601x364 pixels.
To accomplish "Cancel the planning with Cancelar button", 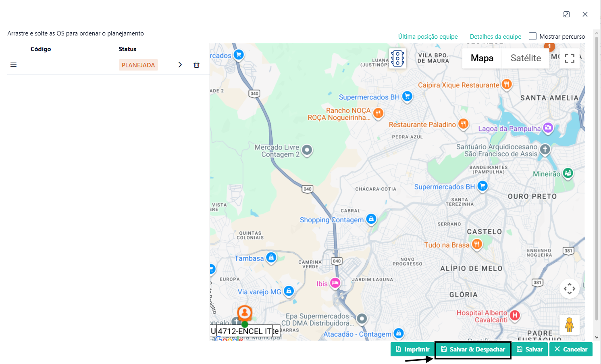I will (x=570, y=349).
